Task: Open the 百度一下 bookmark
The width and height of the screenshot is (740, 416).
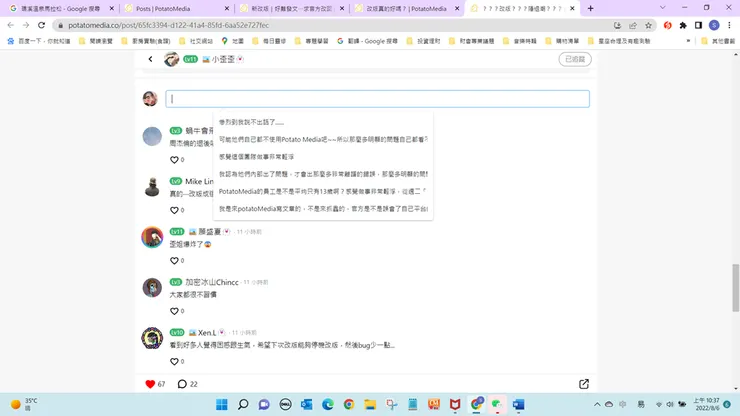Action: pyautogui.click(x=39, y=41)
